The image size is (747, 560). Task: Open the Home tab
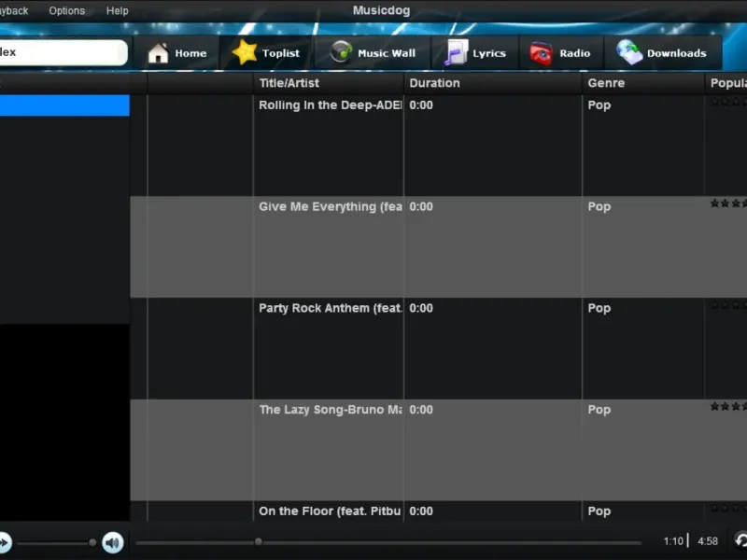(176, 53)
